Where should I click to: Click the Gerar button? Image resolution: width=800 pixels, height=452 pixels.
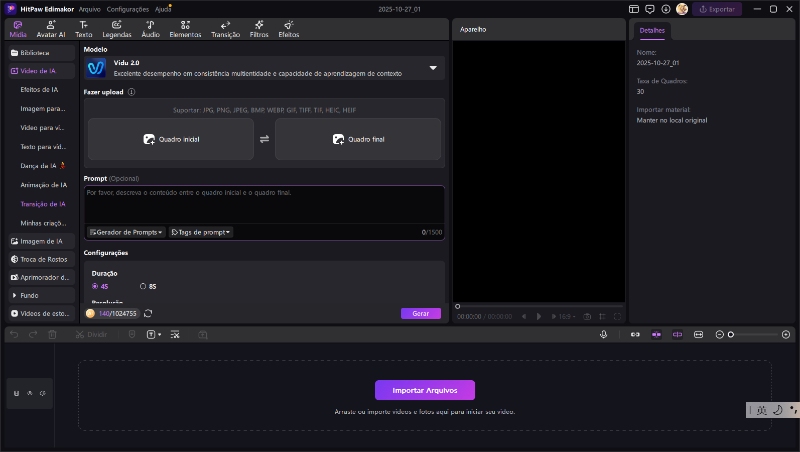pos(420,313)
